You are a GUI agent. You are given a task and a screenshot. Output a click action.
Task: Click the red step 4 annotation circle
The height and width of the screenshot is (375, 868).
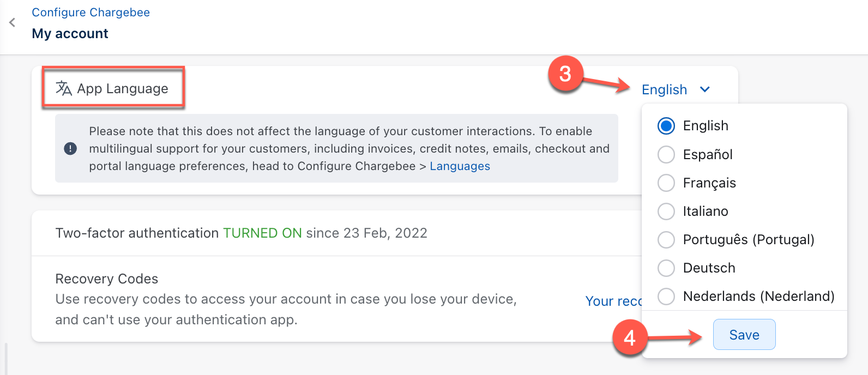pyautogui.click(x=630, y=338)
